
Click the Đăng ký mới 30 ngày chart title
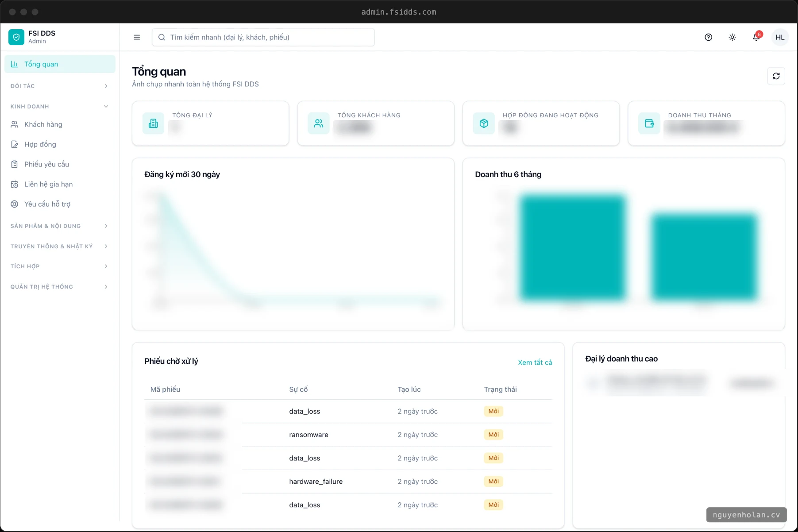[x=182, y=174]
